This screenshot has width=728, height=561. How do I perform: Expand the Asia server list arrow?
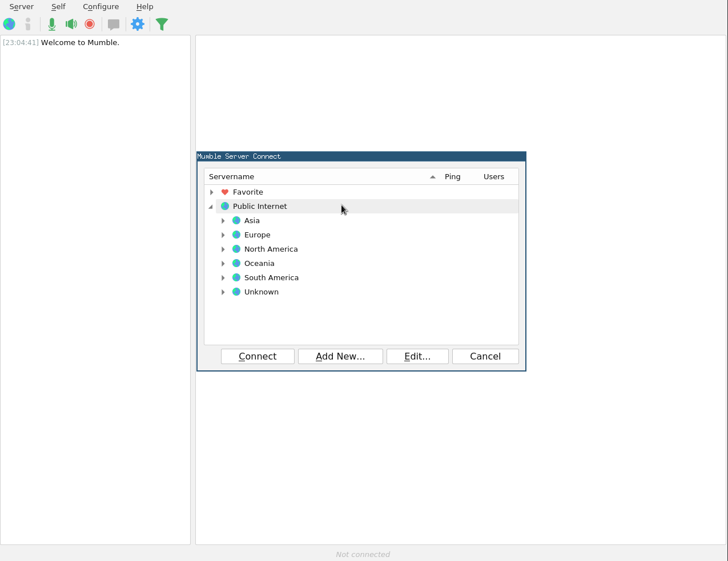coord(223,221)
